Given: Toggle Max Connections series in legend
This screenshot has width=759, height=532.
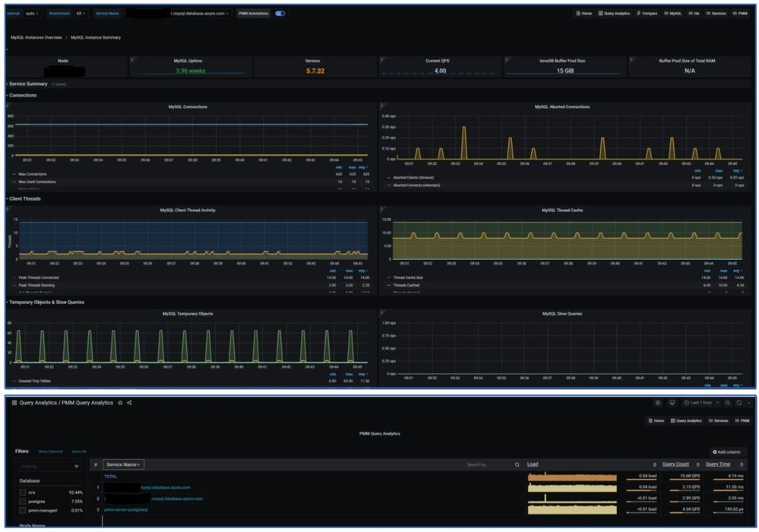Looking at the screenshot, I should pyautogui.click(x=33, y=174).
